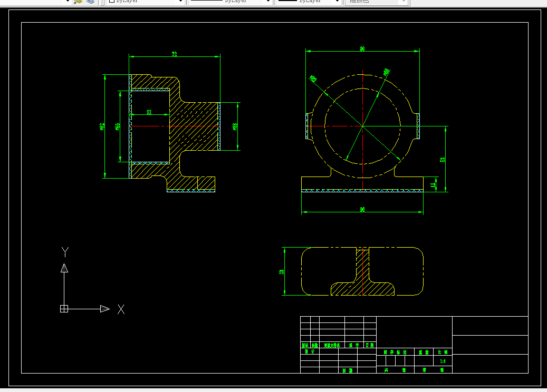Select the 52 center height dimension text
Viewport: 547px width, 392px height.
pyautogui.click(x=443, y=160)
